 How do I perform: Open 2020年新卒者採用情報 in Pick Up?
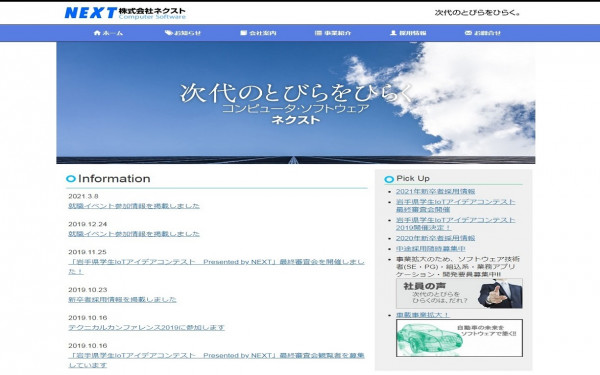click(435, 238)
